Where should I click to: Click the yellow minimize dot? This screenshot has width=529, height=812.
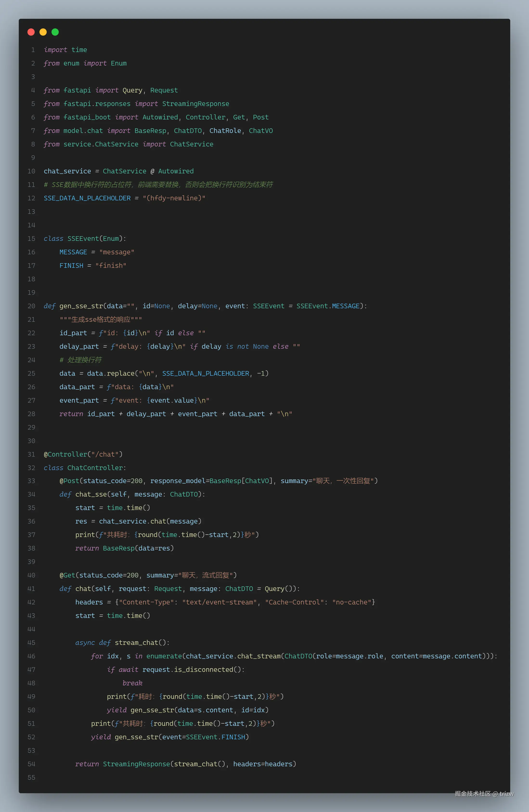click(43, 32)
